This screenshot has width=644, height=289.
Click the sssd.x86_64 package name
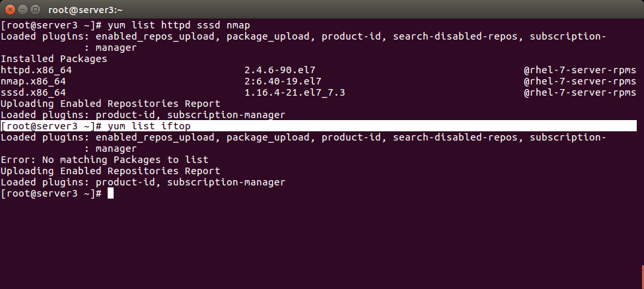click(x=33, y=92)
